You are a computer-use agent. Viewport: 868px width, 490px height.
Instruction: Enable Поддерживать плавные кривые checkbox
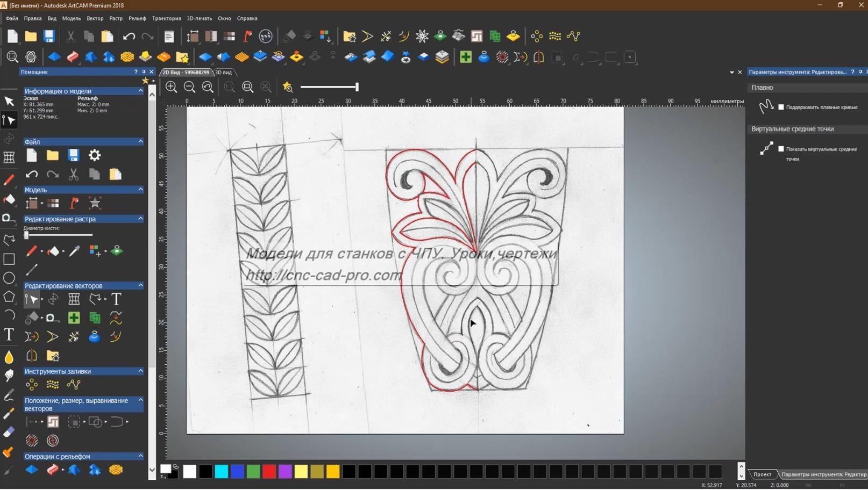(781, 107)
